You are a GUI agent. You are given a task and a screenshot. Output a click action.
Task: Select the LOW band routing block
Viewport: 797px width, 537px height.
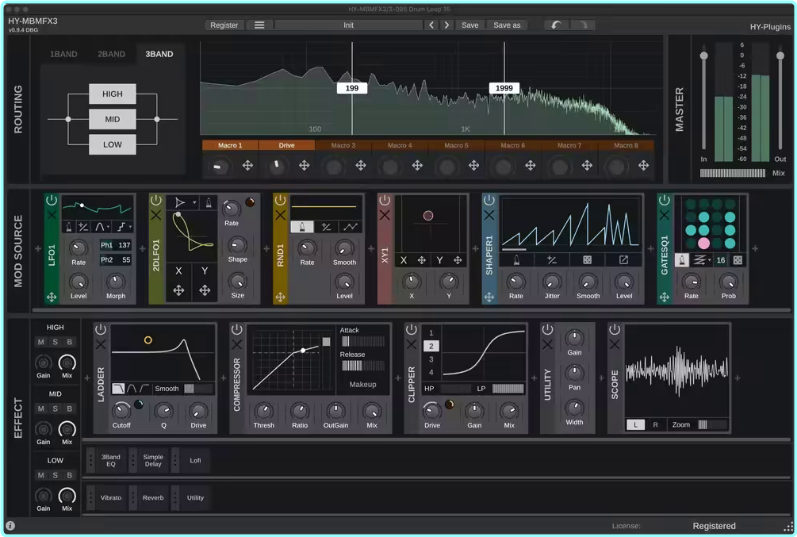pyautogui.click(x=112, y=144)
